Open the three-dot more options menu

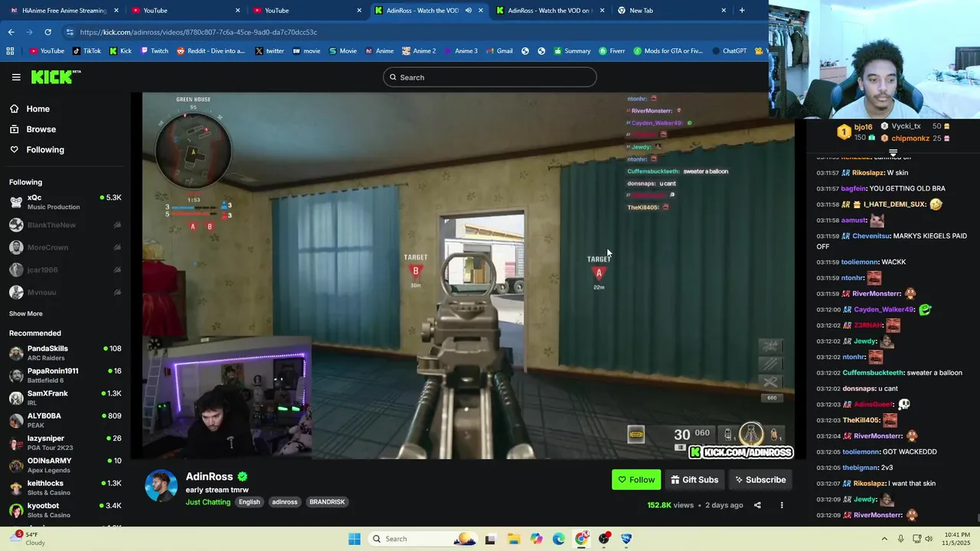[x=782, y=505]
